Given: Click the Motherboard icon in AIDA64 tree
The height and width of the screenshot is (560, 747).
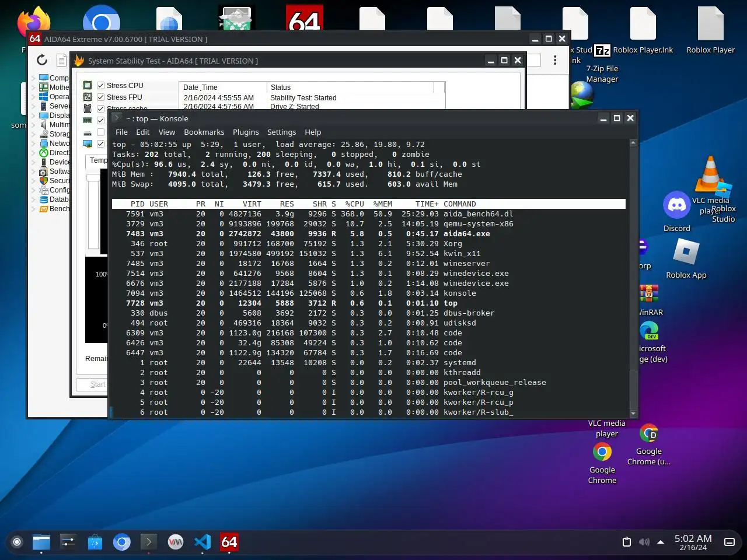Looking at the screenshot, I should [44, 87].
